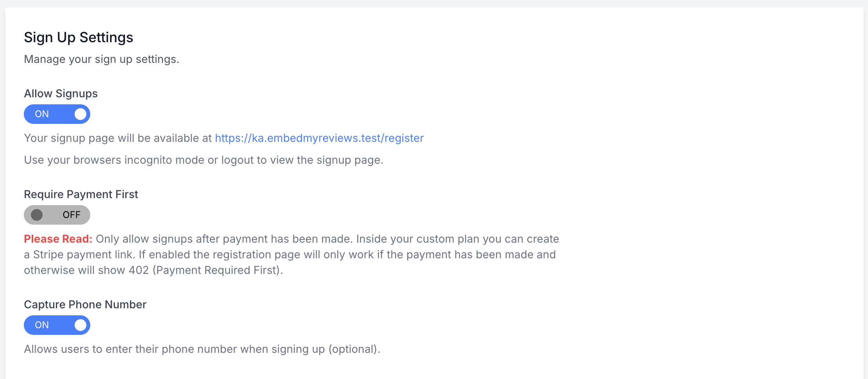Disable the Capture Phone Number toggle
This screenshot has width=868, height=379.
57,325
